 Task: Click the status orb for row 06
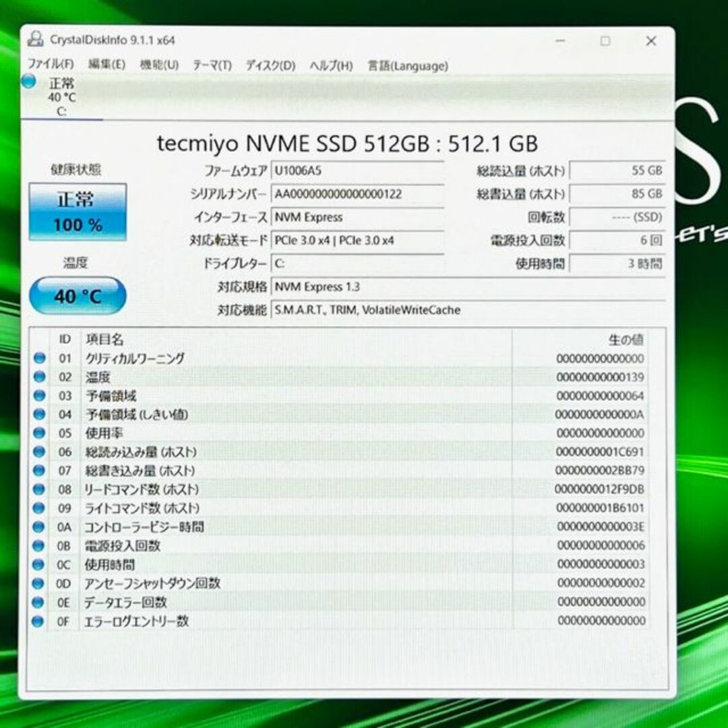pos(40,452)
